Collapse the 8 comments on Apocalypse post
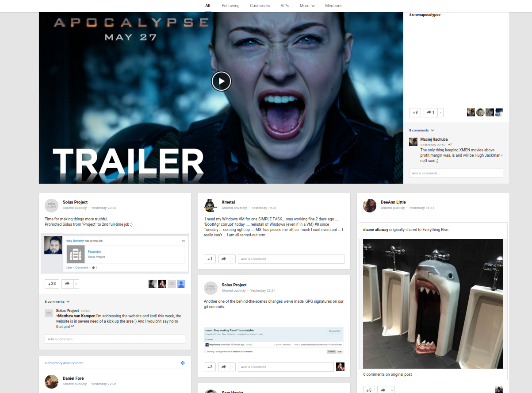532x393 pixels. click(421, 131)
